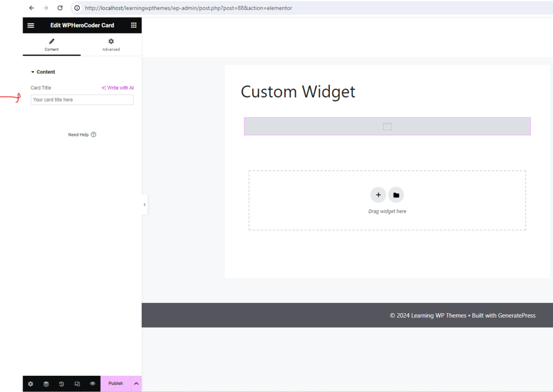Open the widgets panel grid icon
This screenshot has height=392, width=553.
point(133,25)
